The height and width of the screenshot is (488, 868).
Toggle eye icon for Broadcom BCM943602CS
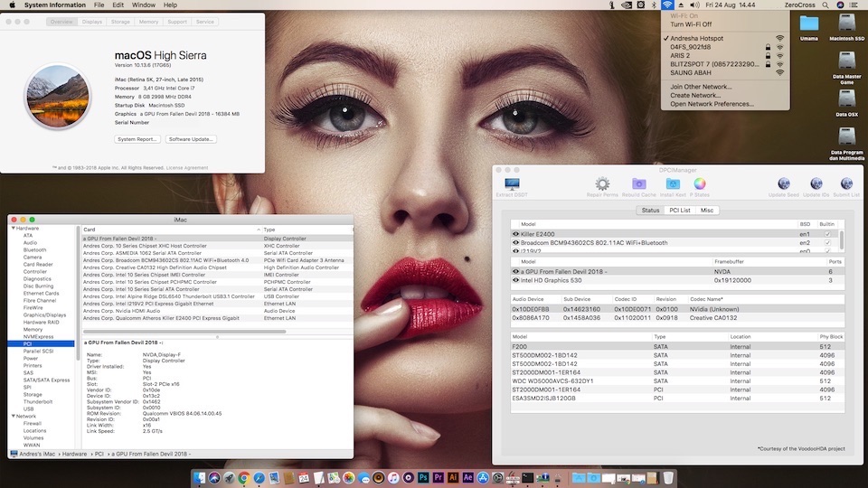click(516, 243)
